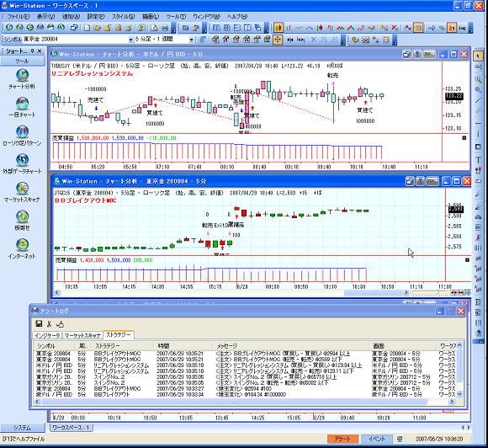Screen dimensions: 488x448
Task: Click the print preview toolbar icon
Action: pos(154,28)
